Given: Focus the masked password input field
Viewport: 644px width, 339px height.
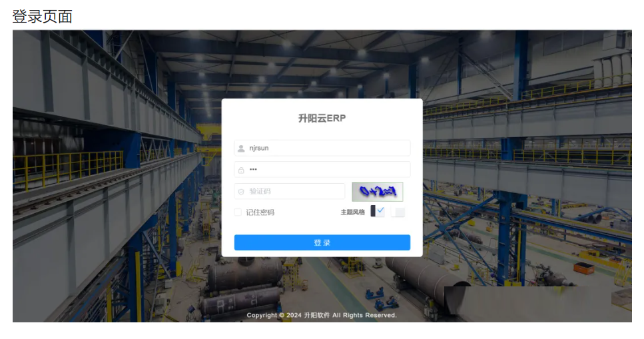Looking at the screenshot, I should click(x=322, y=169).
